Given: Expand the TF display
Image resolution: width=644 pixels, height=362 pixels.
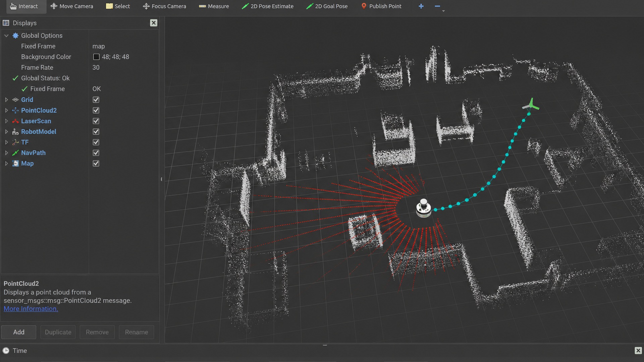Looking at the screenshot, I should pyautogui.click(x=6, y=142).
